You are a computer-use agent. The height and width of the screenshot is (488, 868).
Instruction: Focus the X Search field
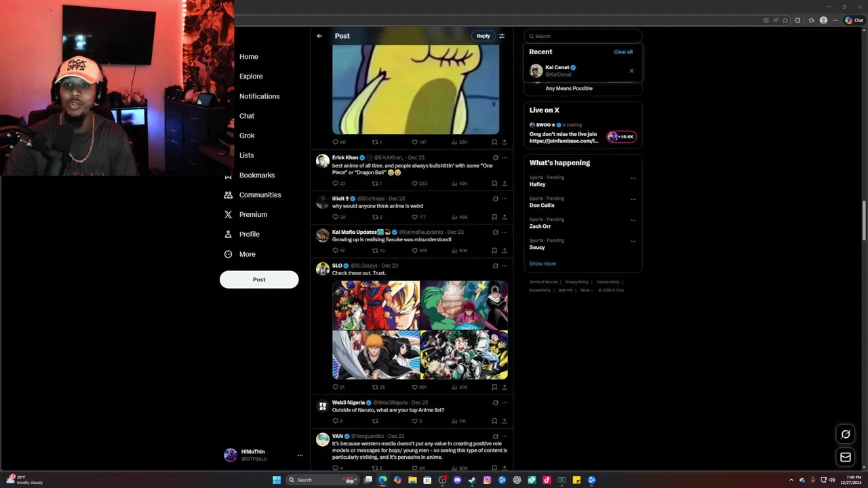[583, 36]
